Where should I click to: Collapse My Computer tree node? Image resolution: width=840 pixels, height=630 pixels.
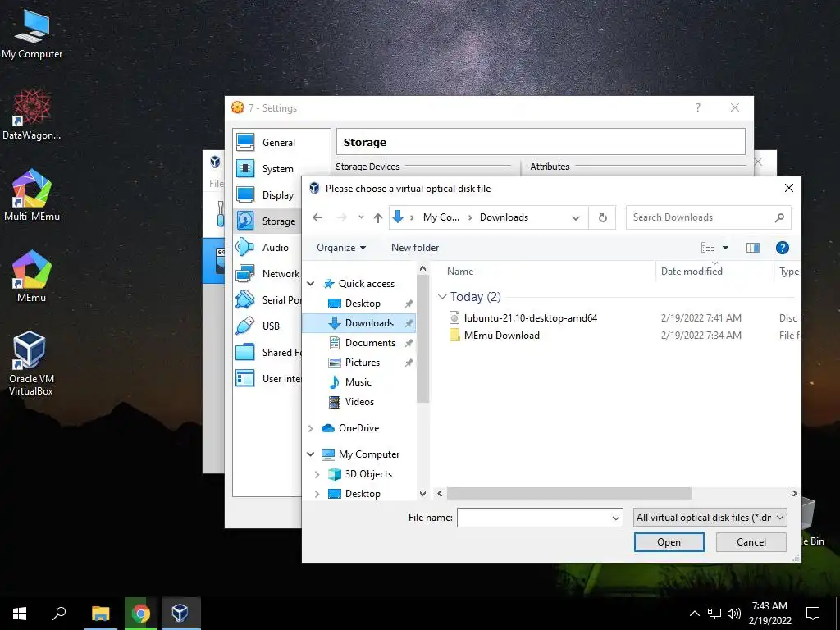click(x=311, y=454)
